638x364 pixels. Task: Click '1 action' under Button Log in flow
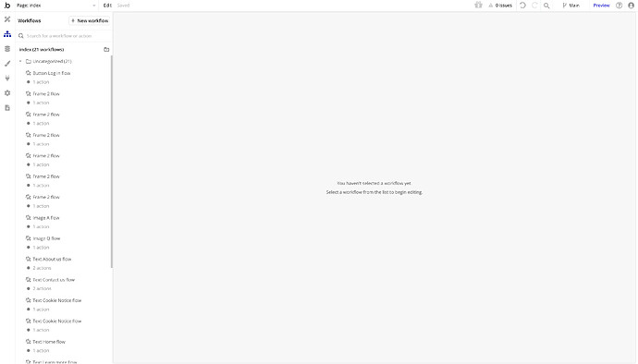pyautogui.click(x=41, y=82)
